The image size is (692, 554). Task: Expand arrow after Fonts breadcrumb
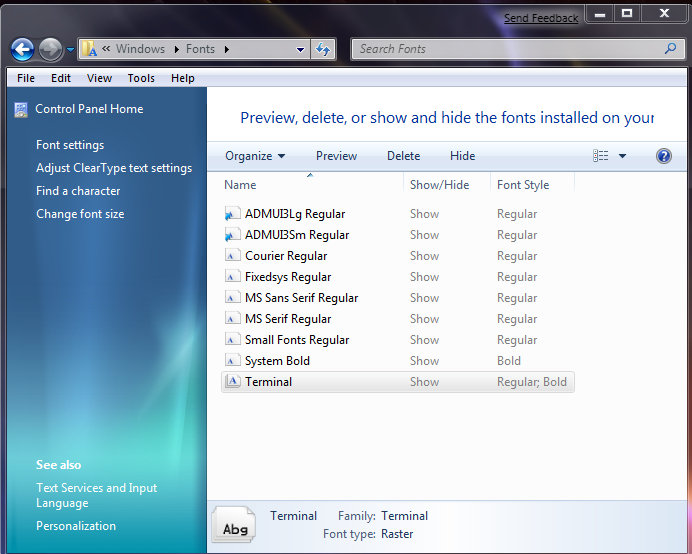227,49
